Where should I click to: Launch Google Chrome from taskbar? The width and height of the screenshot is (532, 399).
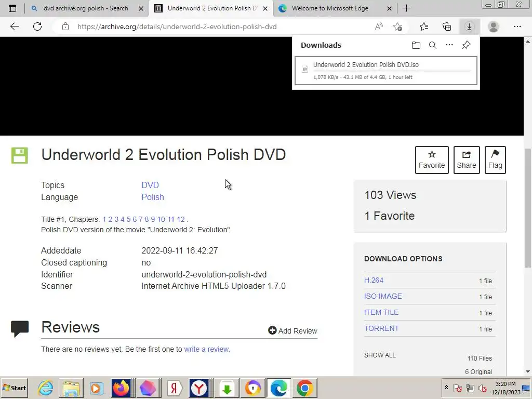[x=304, y=388]
